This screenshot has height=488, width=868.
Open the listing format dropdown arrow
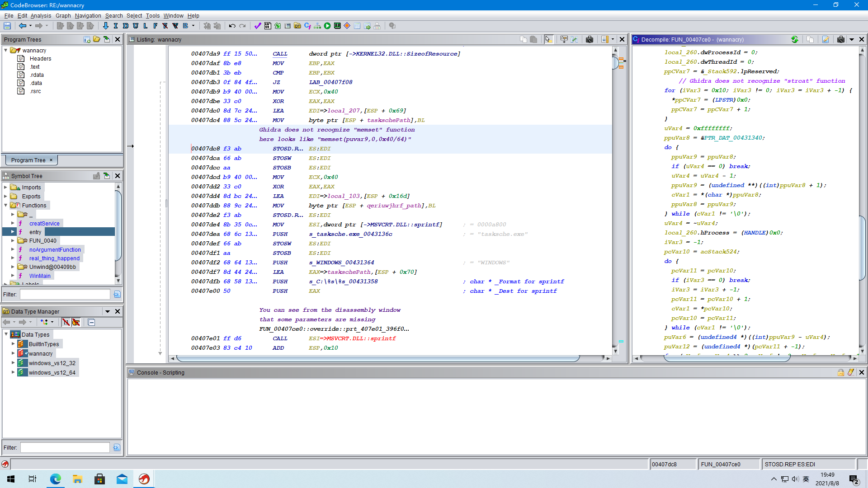click(x=613, y=39)
